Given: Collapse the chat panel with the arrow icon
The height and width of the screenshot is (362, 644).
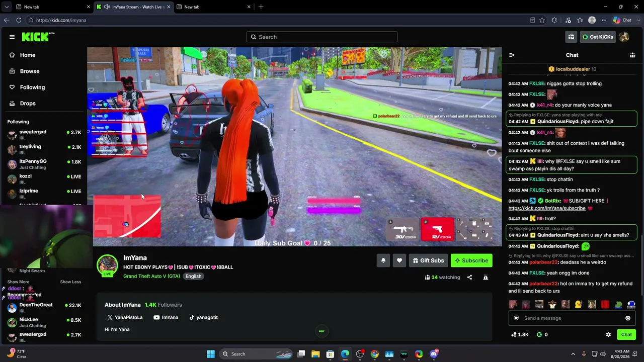Looking at the screenshot, I should (512, 55).
